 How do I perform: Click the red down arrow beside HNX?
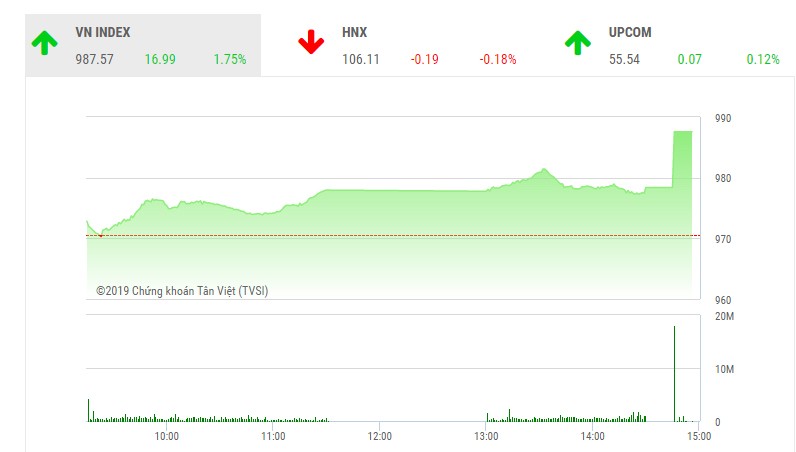tap(310, 42)
